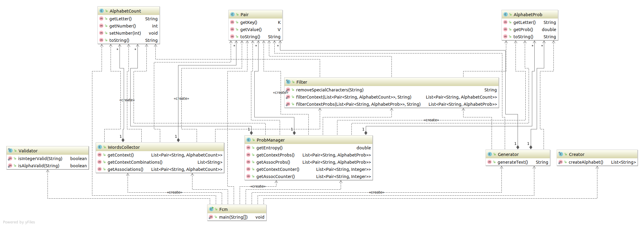This screenshot has height=227, width=644.
Task: Click the getContext() method in WordsCollector
Action: click(x=120, y=155)
